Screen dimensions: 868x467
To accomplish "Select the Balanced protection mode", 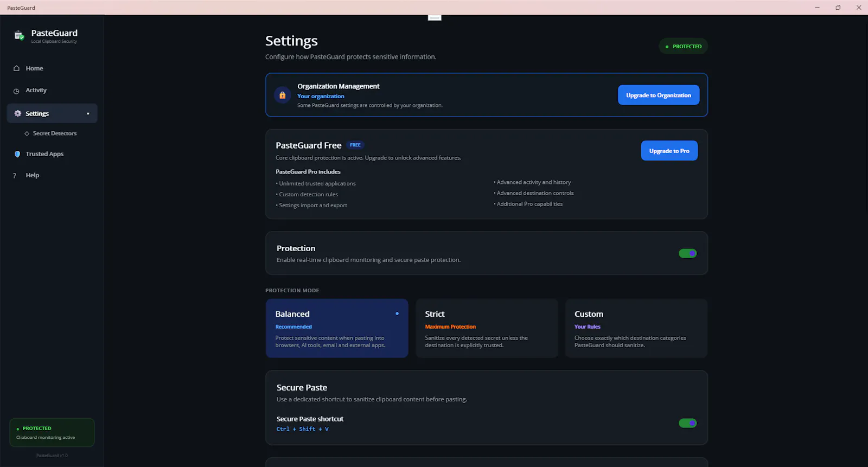I will [337, 328].
